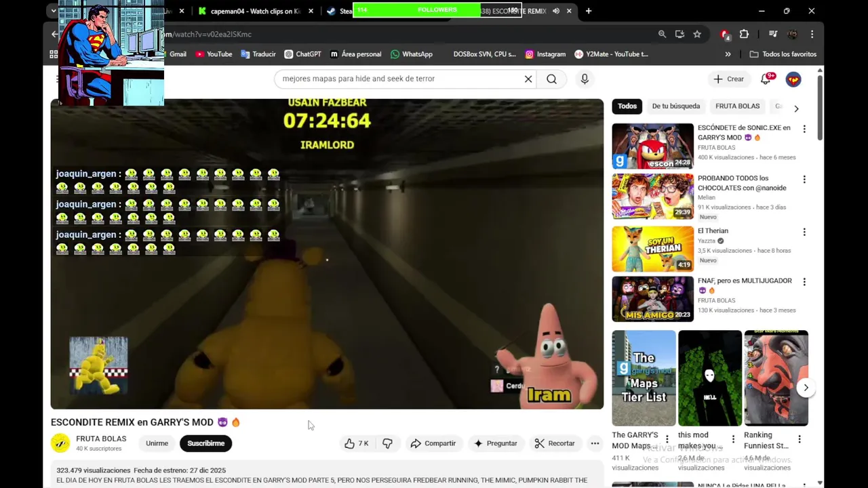The width and height of the screenshot is (868, 488).
Task: Open the Chrome three-dot menu
Action: coord(812,34)
